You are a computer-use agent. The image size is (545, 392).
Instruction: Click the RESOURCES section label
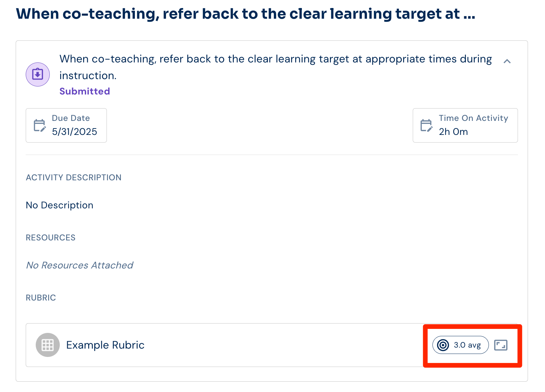click(x=50, y=237)
